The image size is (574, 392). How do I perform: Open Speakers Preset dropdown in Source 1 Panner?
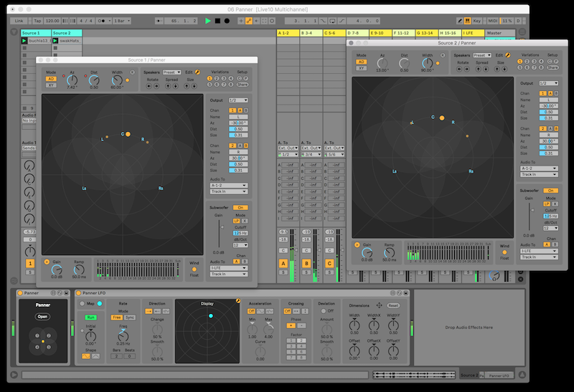[171, 72]
